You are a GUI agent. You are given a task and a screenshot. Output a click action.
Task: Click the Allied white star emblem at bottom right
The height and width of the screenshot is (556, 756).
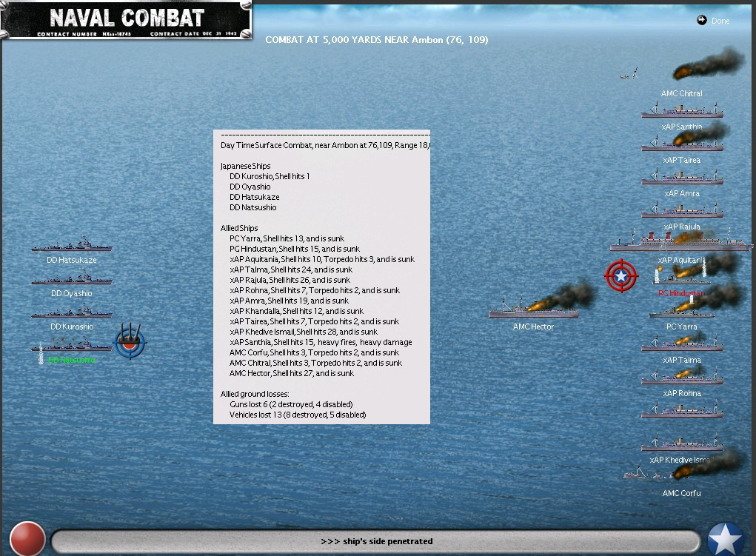pos(725,539)
